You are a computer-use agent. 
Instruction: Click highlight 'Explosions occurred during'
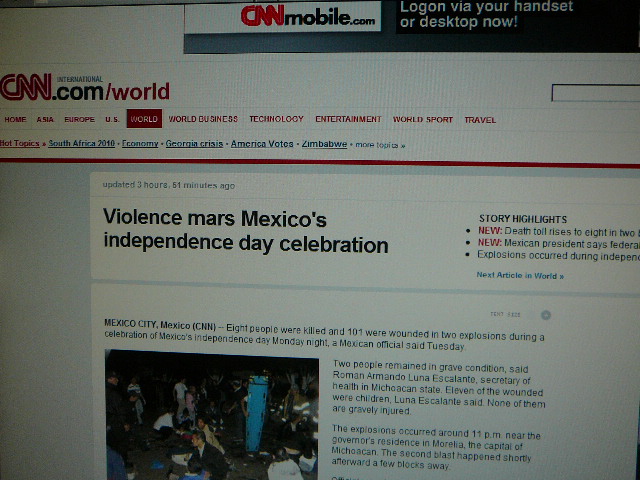(557, 255)
